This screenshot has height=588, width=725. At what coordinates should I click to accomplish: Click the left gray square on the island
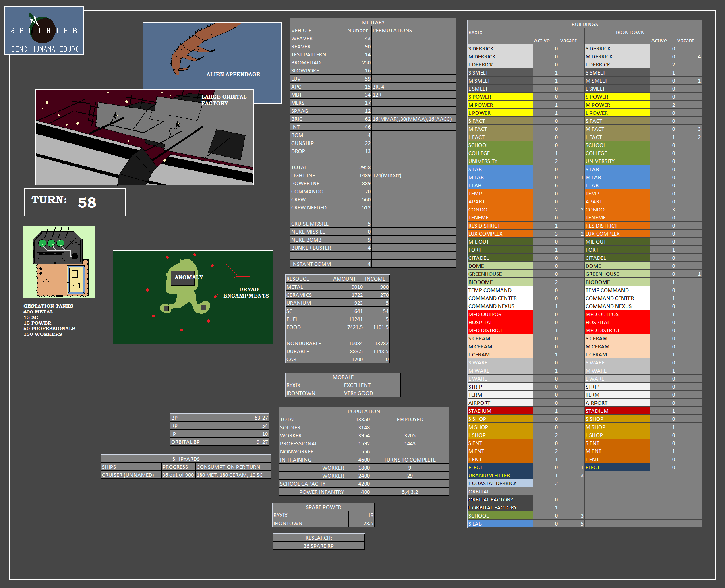pos(166,308)
